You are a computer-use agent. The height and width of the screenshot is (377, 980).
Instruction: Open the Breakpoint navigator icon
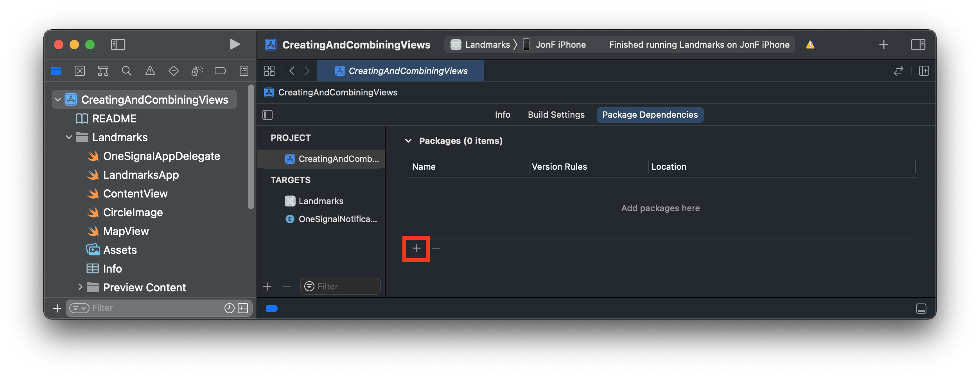coord(221,71)
